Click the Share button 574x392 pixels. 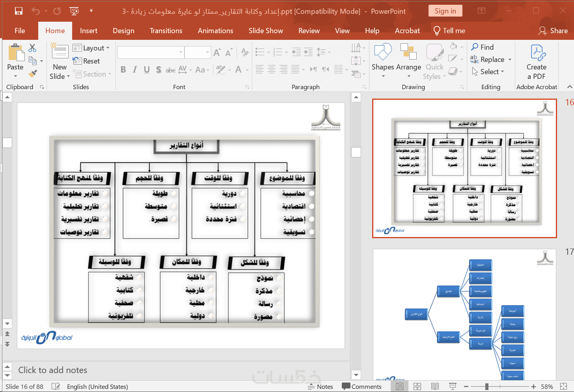553,31
